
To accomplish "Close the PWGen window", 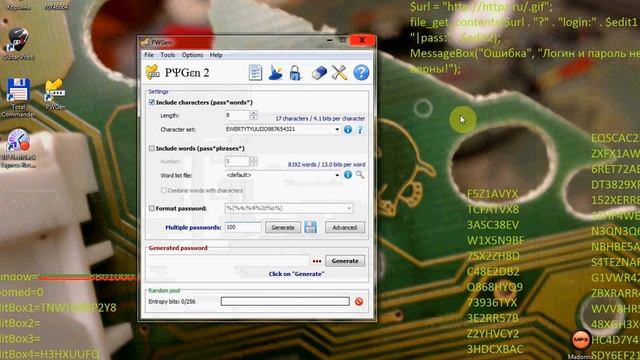I will tap(362, 40).
